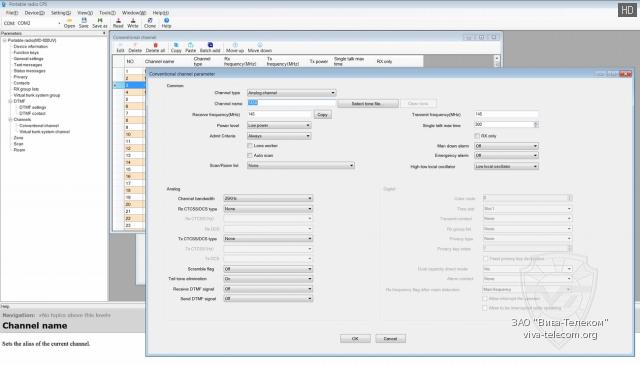
Task: Click the Transmit frequency input field
Action: (506, 114)
